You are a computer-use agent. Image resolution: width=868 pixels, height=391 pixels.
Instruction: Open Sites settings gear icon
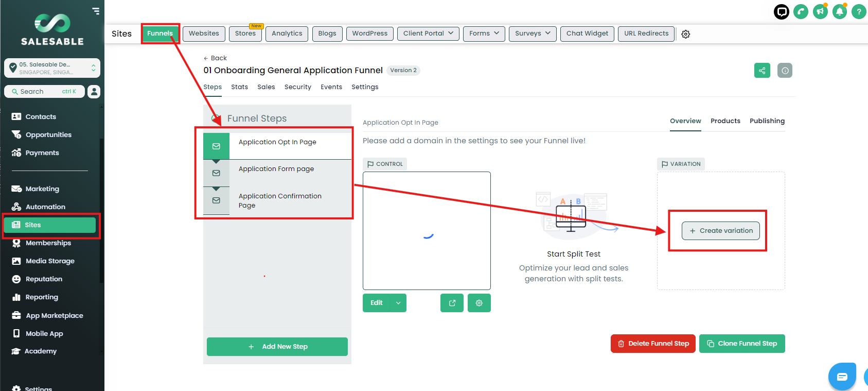pos(685,34)
